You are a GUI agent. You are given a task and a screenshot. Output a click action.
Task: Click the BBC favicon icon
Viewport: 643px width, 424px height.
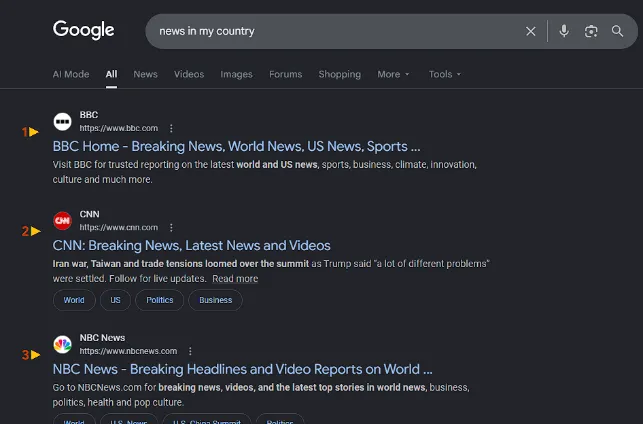click(x=62, y=122)
